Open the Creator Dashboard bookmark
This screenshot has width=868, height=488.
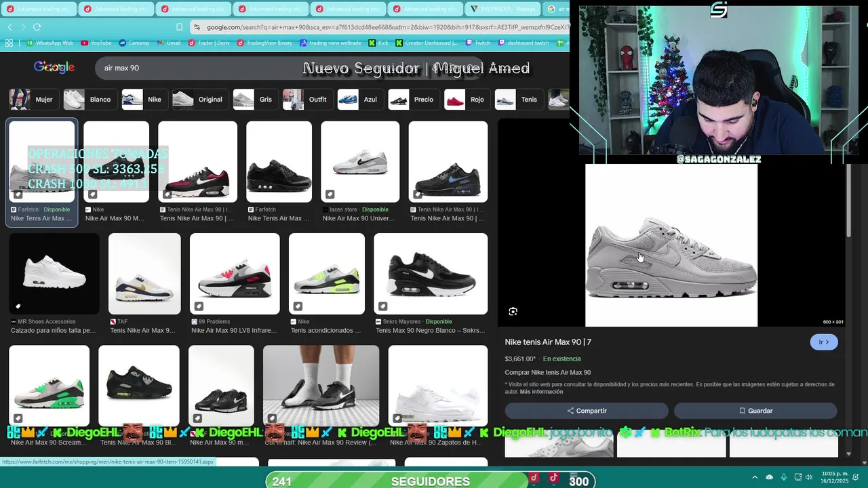[x=427, y=43]
